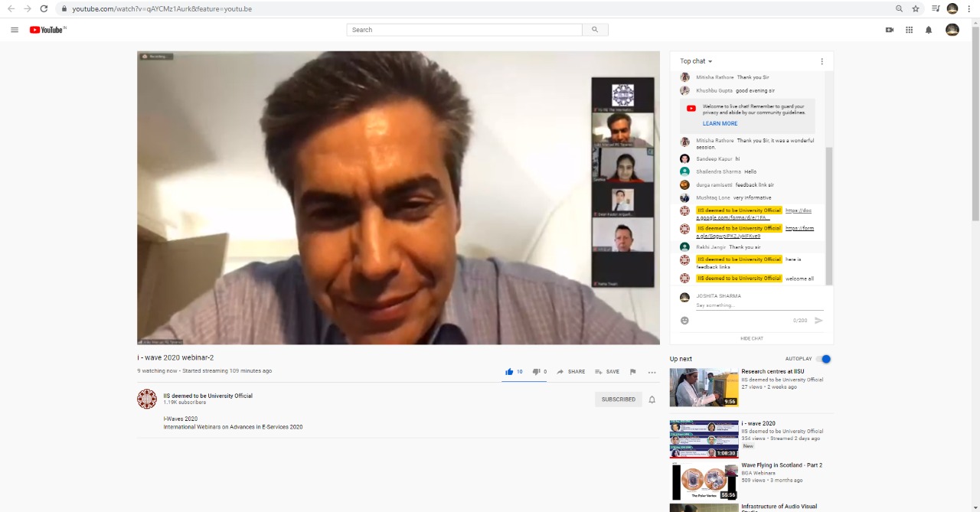Click the SHARE option below video
980x512 pixels.
click(571, 372)
